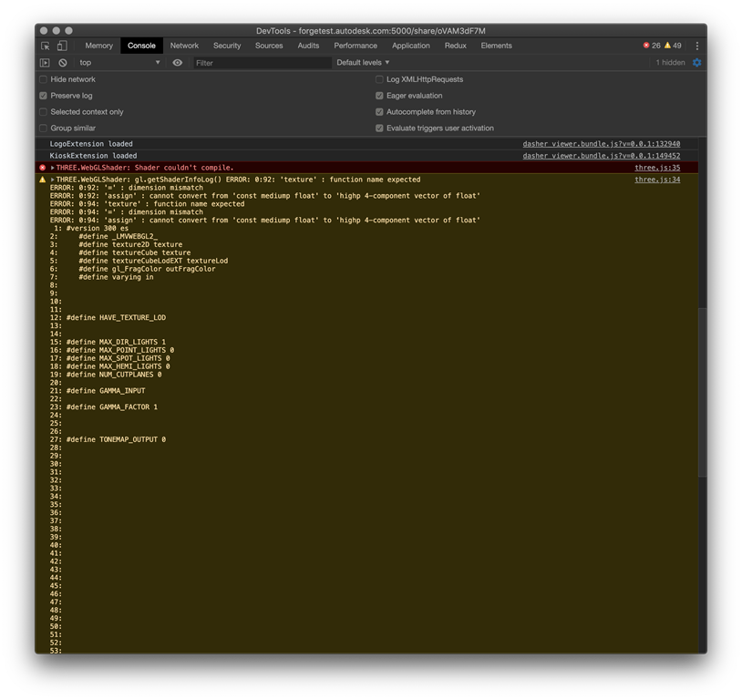Enable the Hide network checkbox
This screenshot has width=742, height=700.
pyautogui.click(x=43, y=79)
